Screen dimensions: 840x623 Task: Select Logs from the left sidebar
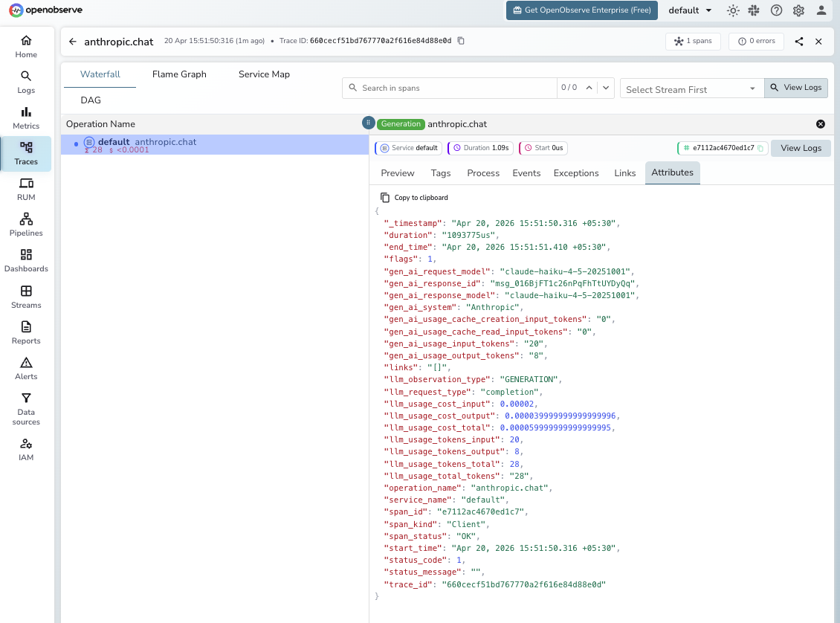26,82
